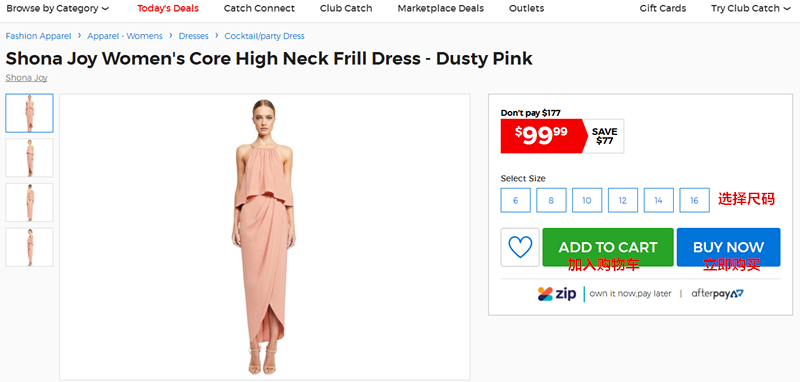Click the main dress product image
The image size is (800, 382).
[x=264, y=237]
